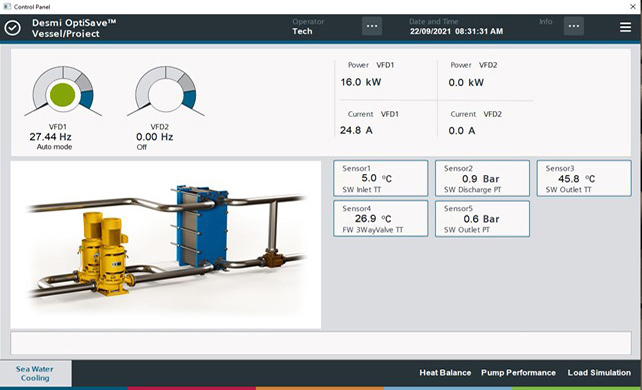This screenshot has width=642, height=390.
Task: Click the Power VFD1 label
Action: [x=371, y=65]
